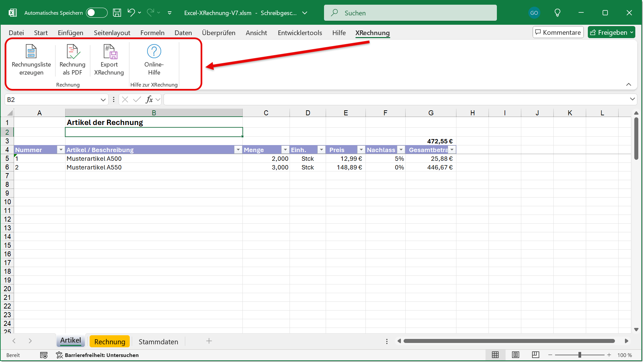Expand the Name Box dropdown
Image resolution: width=644 pixels, height=363 pixels.
pos(103,100)
